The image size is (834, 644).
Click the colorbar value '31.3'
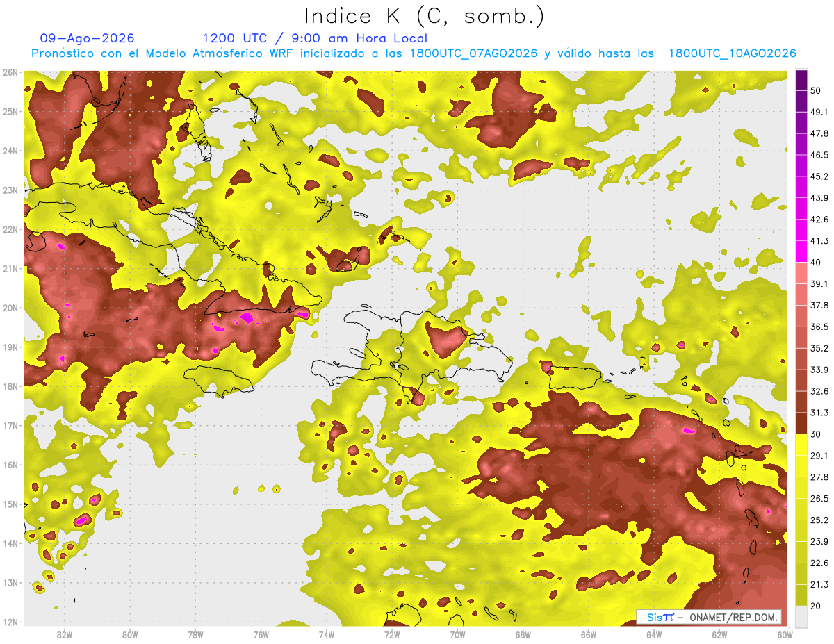(819, 413)
